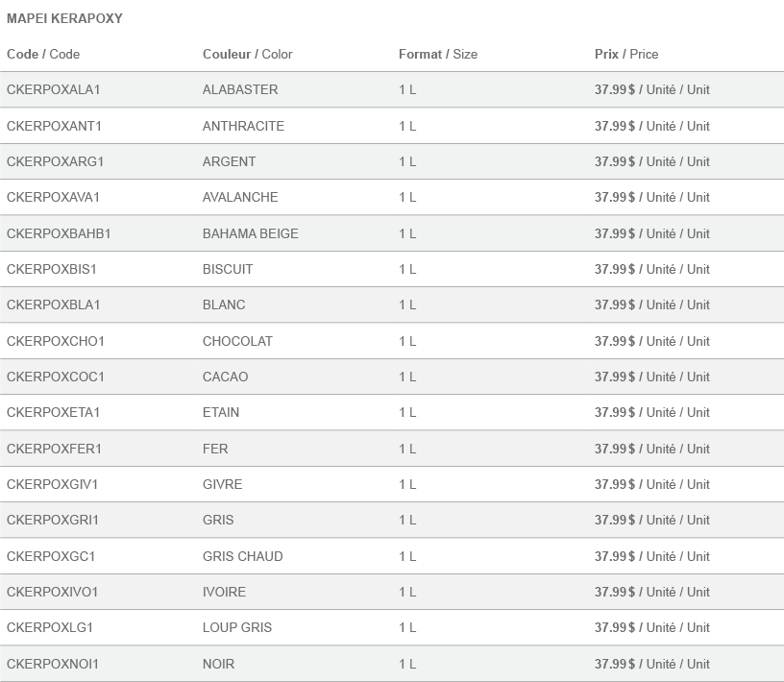This screenshot has height=682, width=784.
Task: Select product code CKERPOXCHO1
Action: 56,341
